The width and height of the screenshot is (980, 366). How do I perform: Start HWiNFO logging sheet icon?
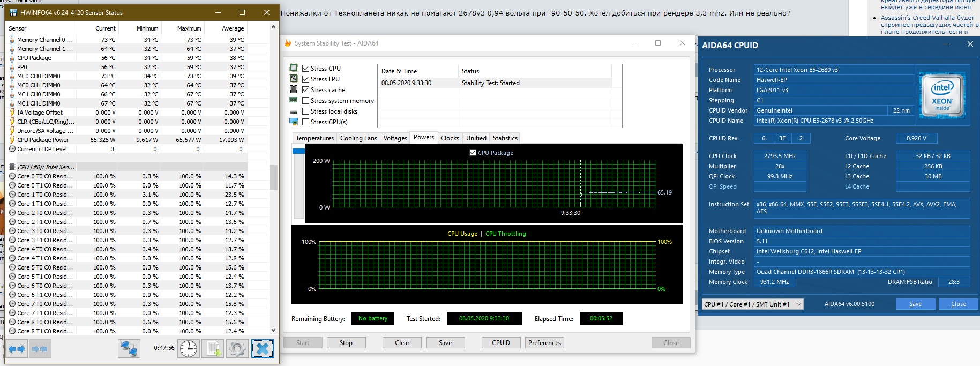pos(213,349)
